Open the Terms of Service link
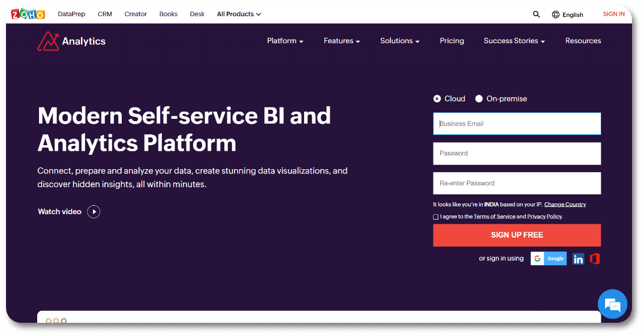644x336 pixels. pos(495,217)
